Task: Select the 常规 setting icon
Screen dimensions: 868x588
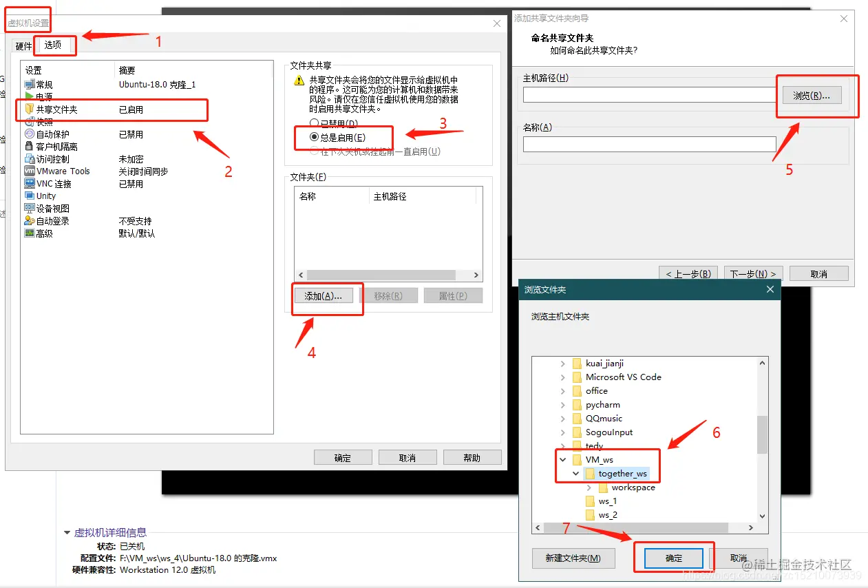Action: [x=30, y=85]
